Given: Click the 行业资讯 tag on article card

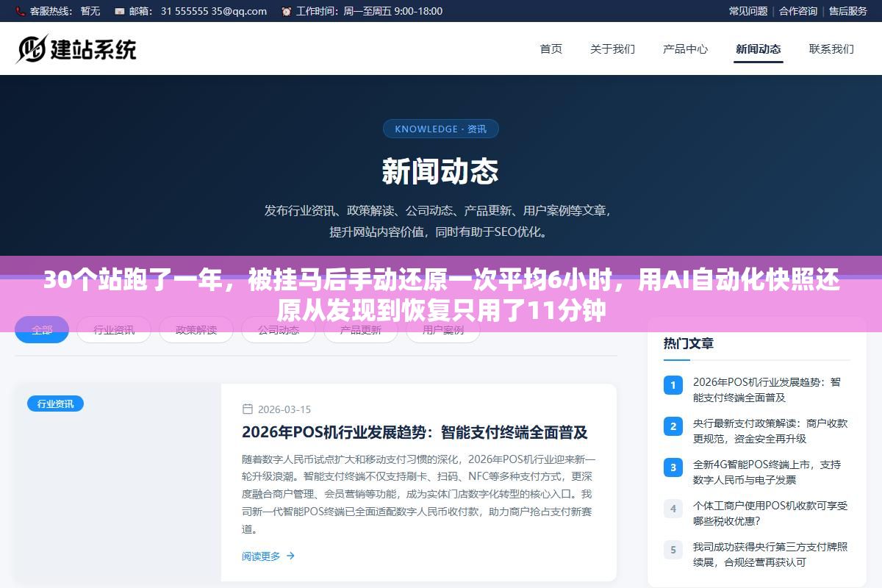Looking at the screenshot, I should point(56,404).
